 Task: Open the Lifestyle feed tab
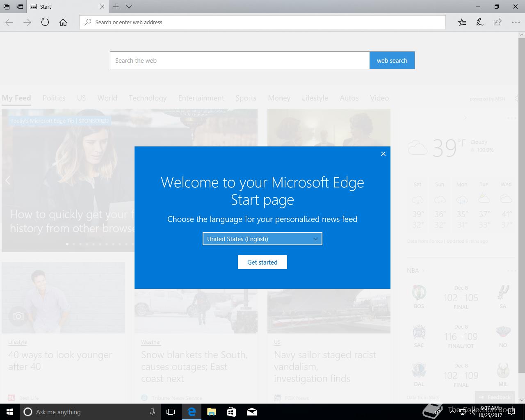pos(315,98)
